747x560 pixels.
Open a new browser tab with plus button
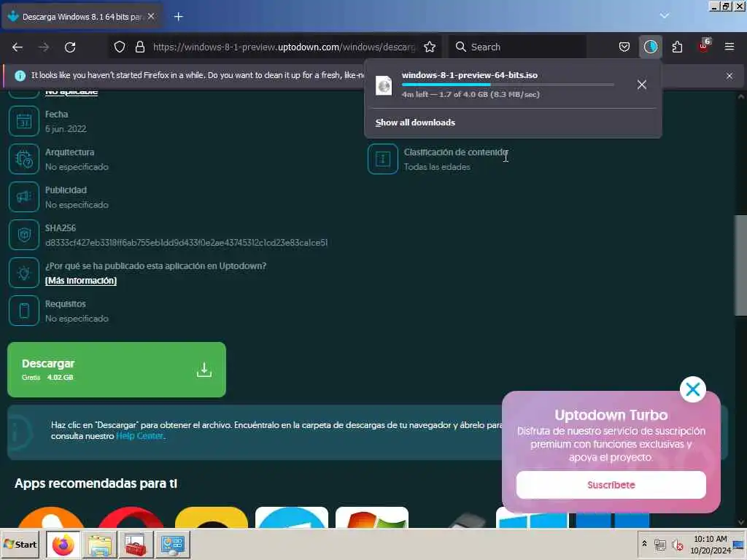179,17
